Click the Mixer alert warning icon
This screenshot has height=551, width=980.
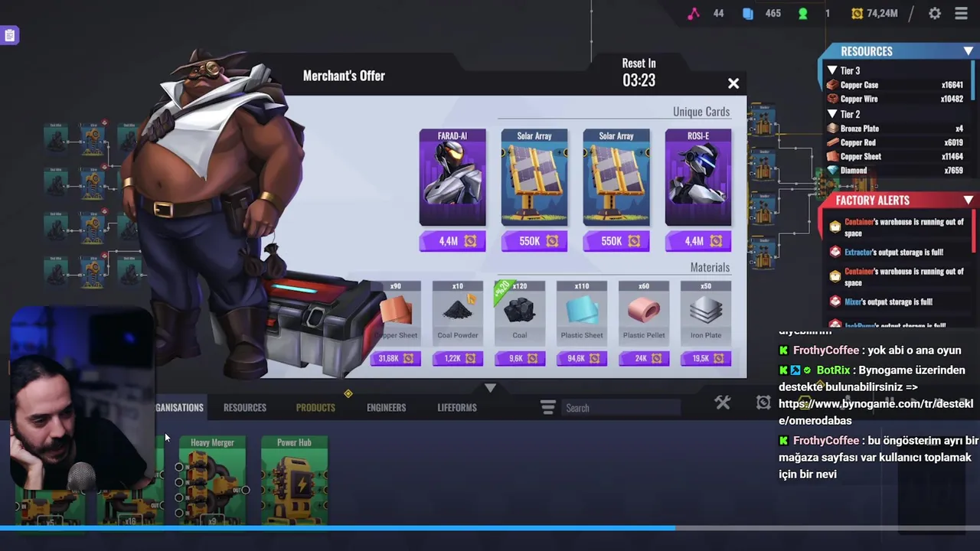point(835,302)
